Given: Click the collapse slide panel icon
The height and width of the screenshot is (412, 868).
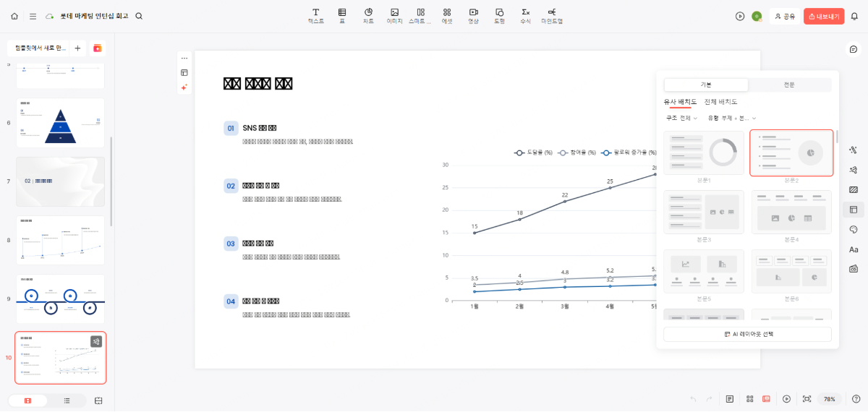Looking at the screenshot, I should tap(99, 400).
